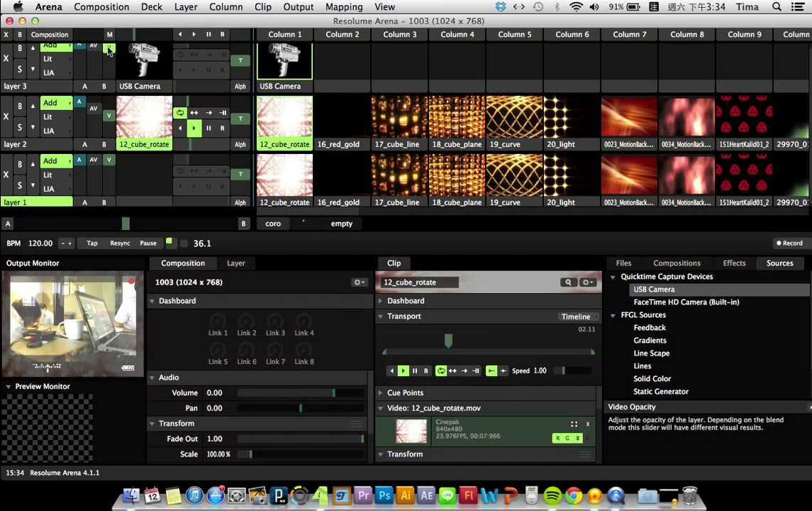The image size is (812, 511).
Task: Collapse the Quicktime Capture Devices tree
Action: (613, 278)
